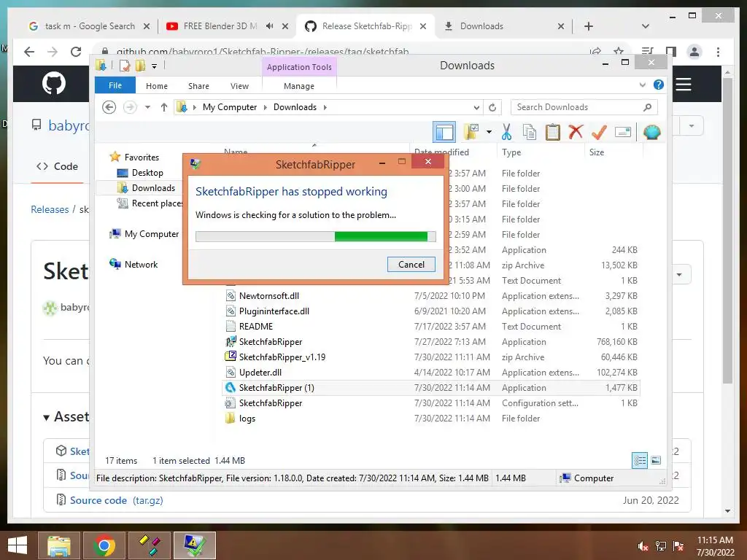Open the recent locations dropdown arrow
The height and width of the screenshot is (560, 747).
(x=147, y=107)
